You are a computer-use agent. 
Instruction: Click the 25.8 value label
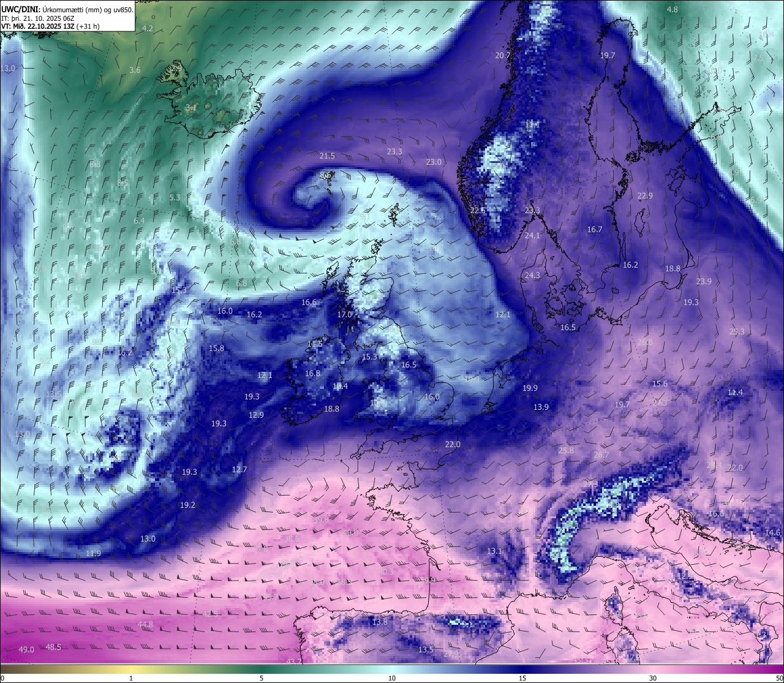(x=566, y=450)
